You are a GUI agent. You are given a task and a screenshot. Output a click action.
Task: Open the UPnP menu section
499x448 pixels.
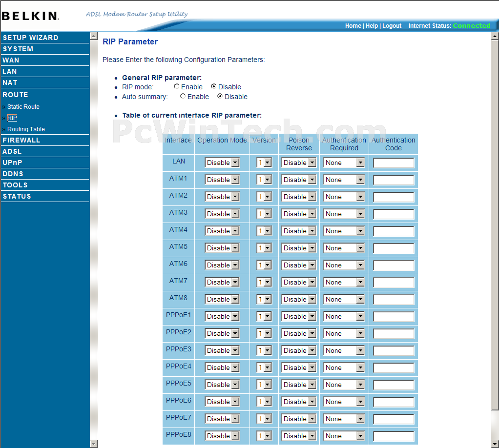coord(12,163)
